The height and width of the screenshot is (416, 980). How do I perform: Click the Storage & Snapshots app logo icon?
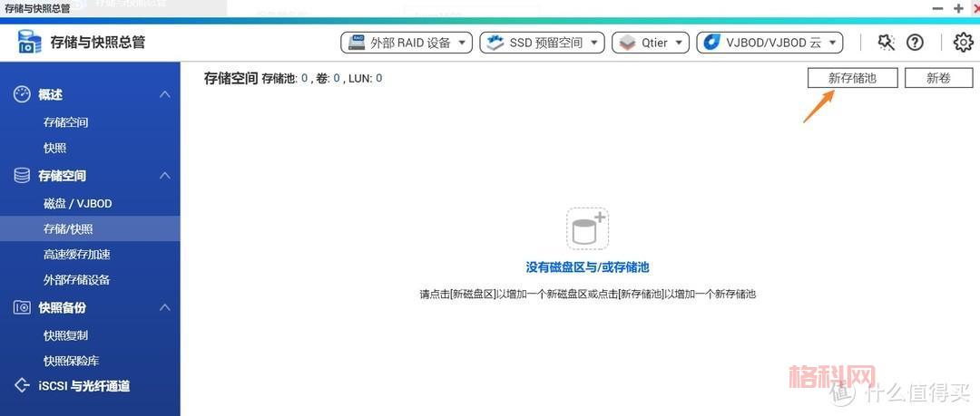(29, 43)
